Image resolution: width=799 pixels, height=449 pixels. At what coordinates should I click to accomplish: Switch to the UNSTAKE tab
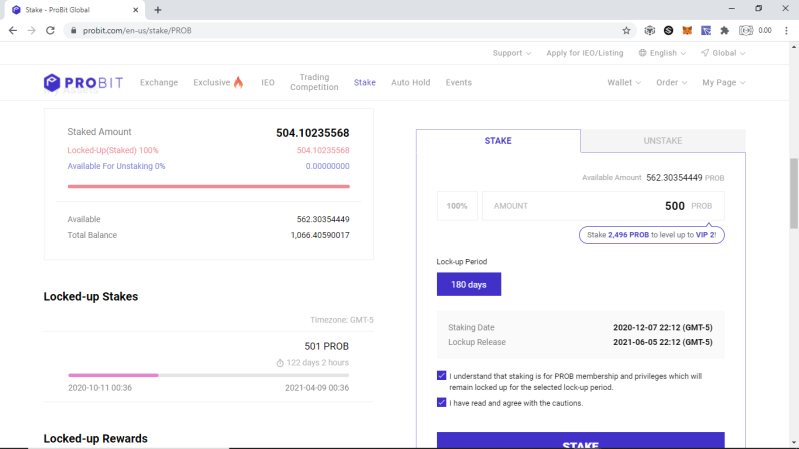pos(662,141)
